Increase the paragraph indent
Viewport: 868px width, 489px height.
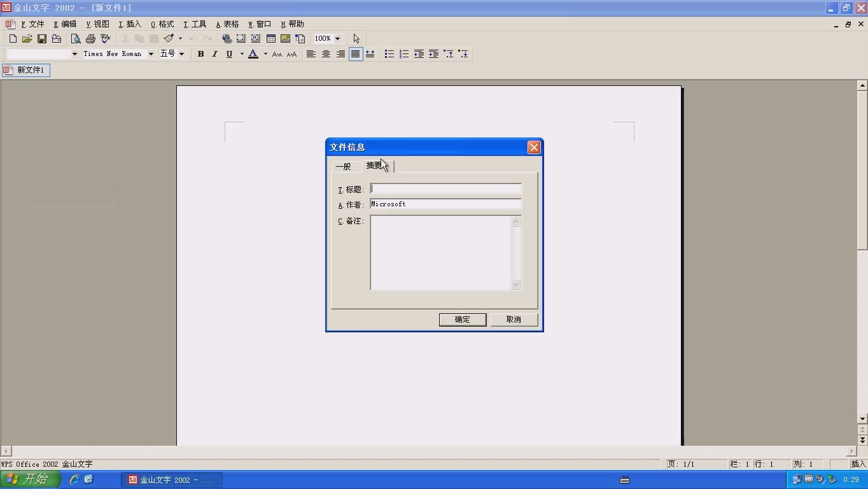(x=433, y=54)
